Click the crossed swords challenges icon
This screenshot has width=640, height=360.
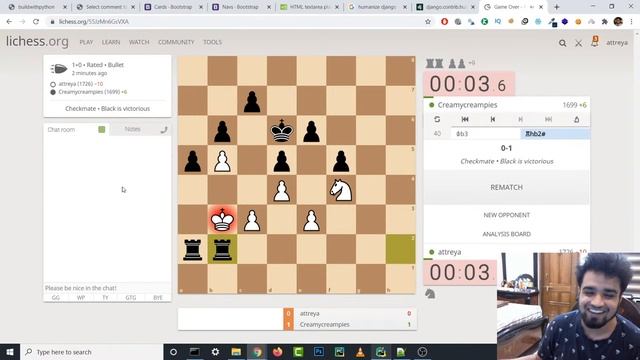578,43
